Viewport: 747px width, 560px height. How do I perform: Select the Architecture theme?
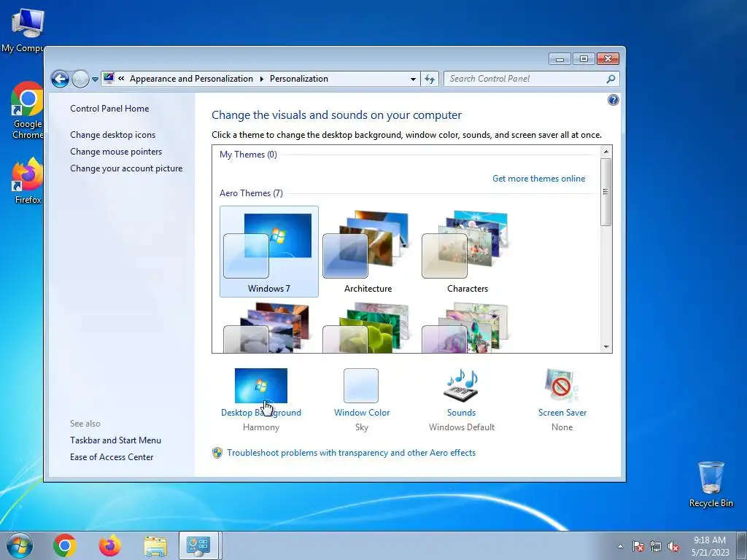[368, 252]
